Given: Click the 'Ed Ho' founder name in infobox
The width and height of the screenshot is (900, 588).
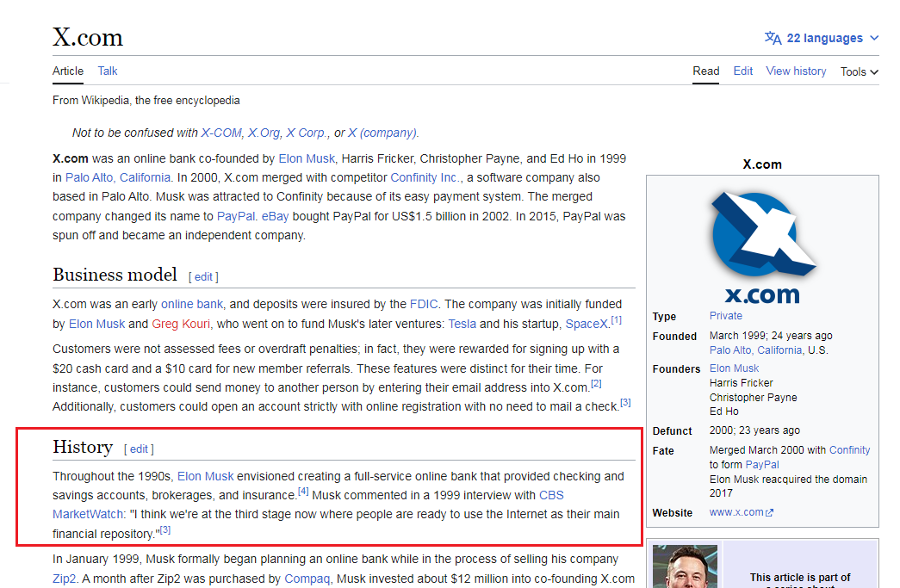Looking at the screenshot, I should [x=723, y=412].
